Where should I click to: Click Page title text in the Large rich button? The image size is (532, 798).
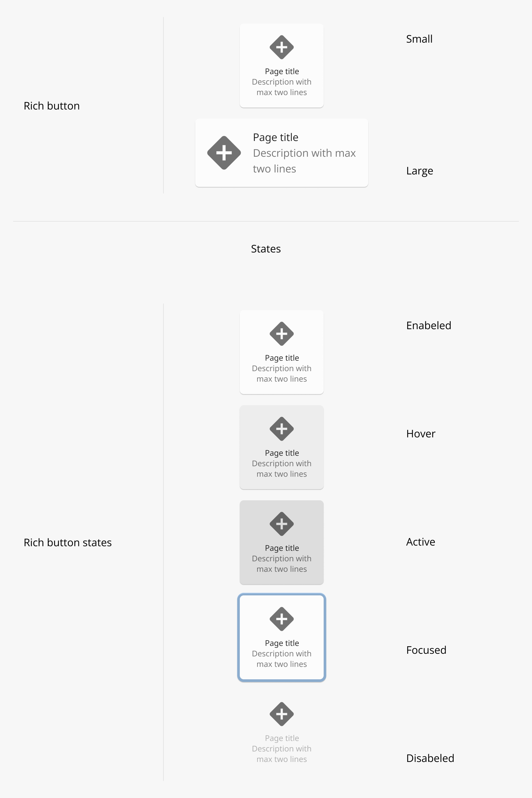point(275,137)
